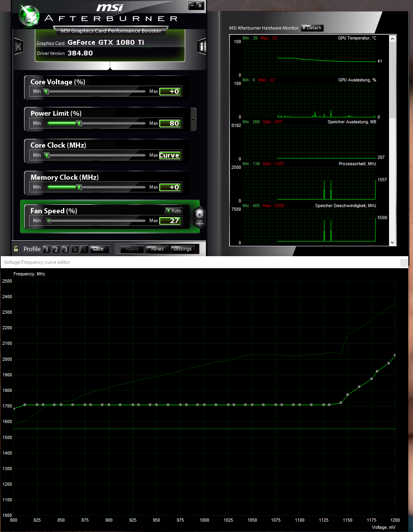Click the hardware monitor scroll up arrow

(393, 39)
